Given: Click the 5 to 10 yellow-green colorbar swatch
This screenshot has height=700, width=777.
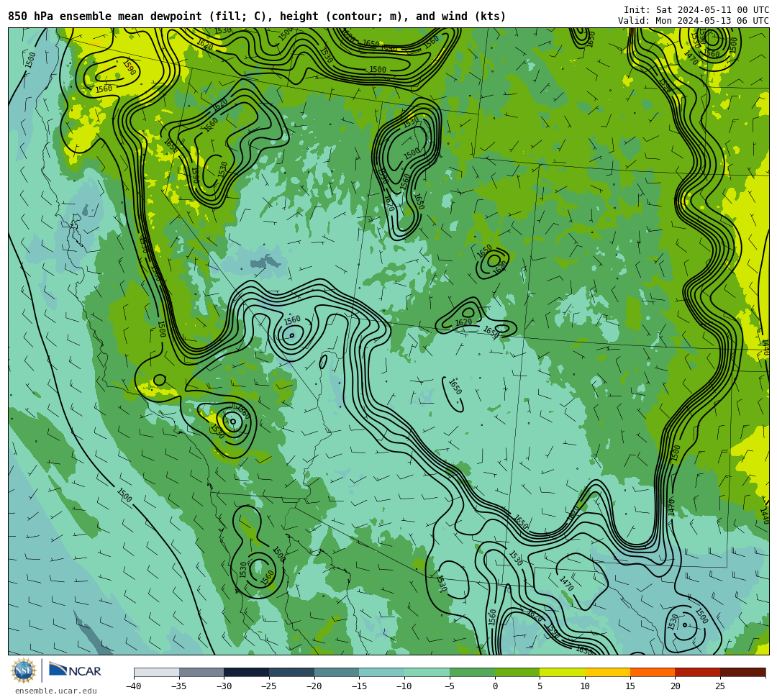Looking at the screenshot, I should (x=563, y=673).
